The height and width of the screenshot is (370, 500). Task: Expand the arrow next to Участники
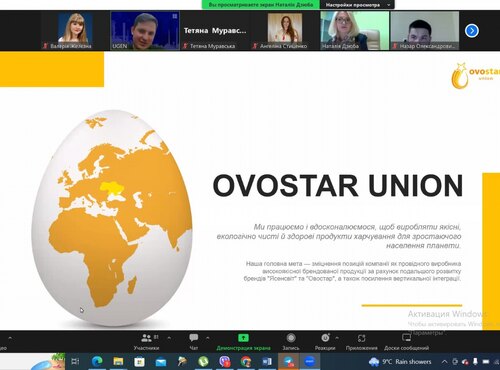pyautogui.click(x=169, y=338)
